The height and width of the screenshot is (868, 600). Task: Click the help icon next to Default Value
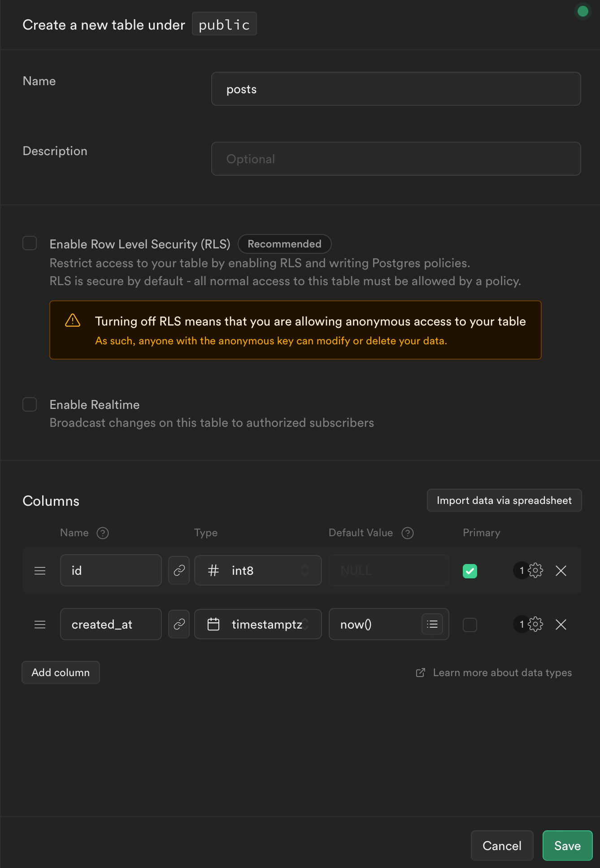pyautogui.click(x=408, y=533)
